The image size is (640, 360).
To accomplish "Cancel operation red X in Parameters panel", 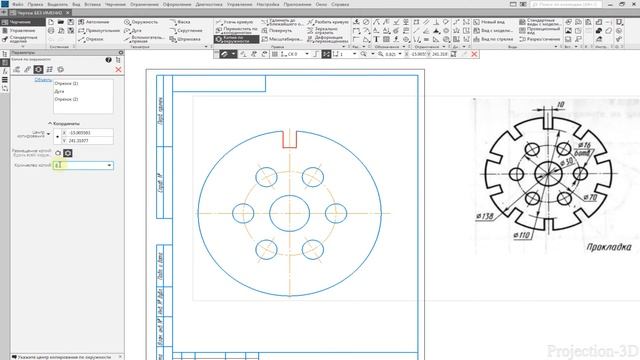I will pos(118,70).
